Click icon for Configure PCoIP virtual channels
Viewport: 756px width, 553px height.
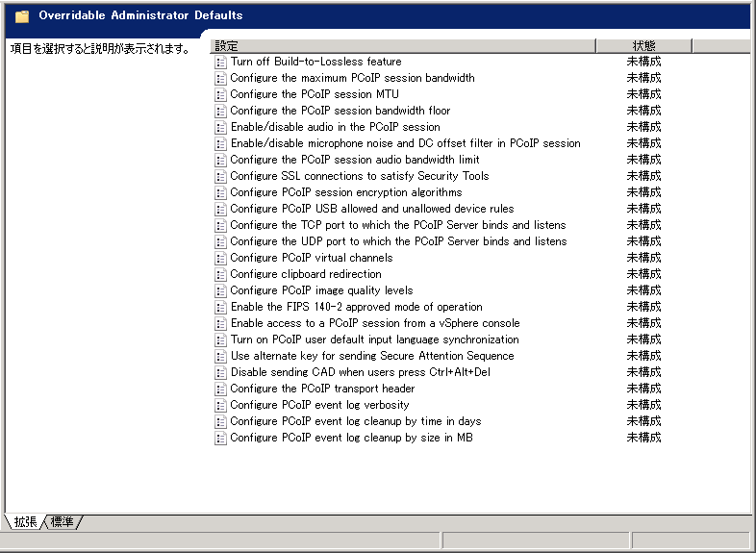coord(220,259)
